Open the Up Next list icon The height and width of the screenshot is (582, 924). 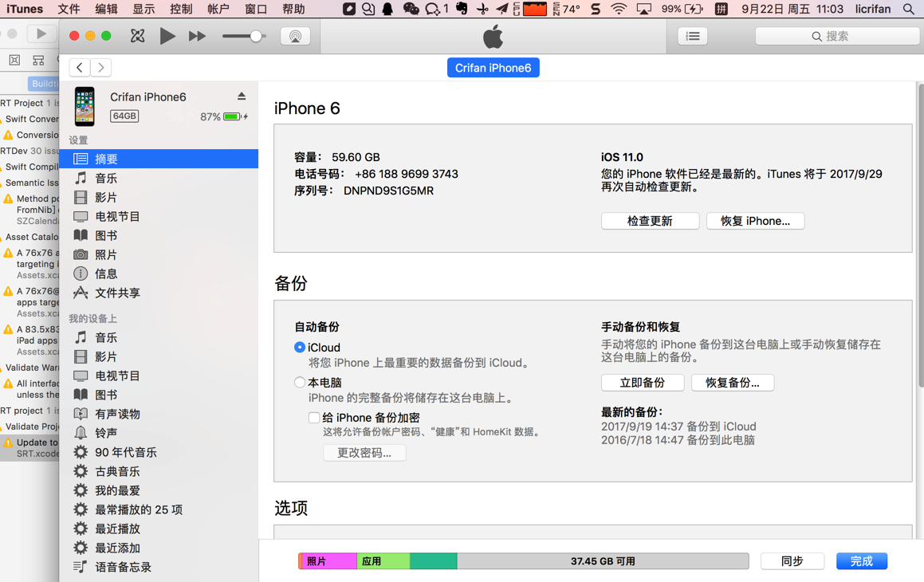click(693, 37)
